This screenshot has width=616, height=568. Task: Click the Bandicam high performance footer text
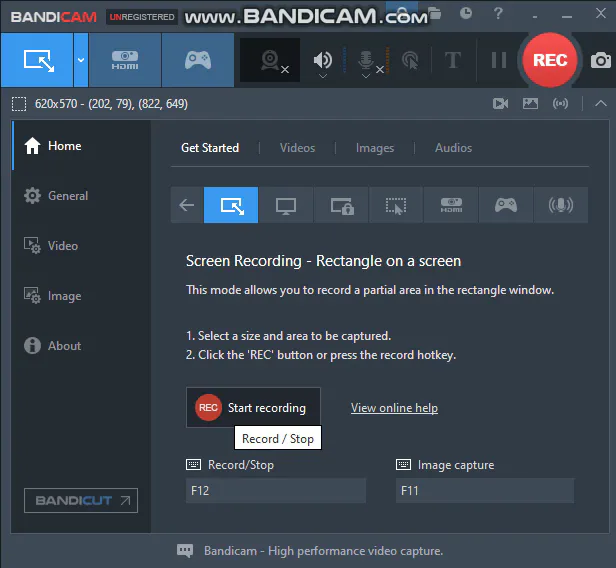pyautogui.click(x=323, y=551)
